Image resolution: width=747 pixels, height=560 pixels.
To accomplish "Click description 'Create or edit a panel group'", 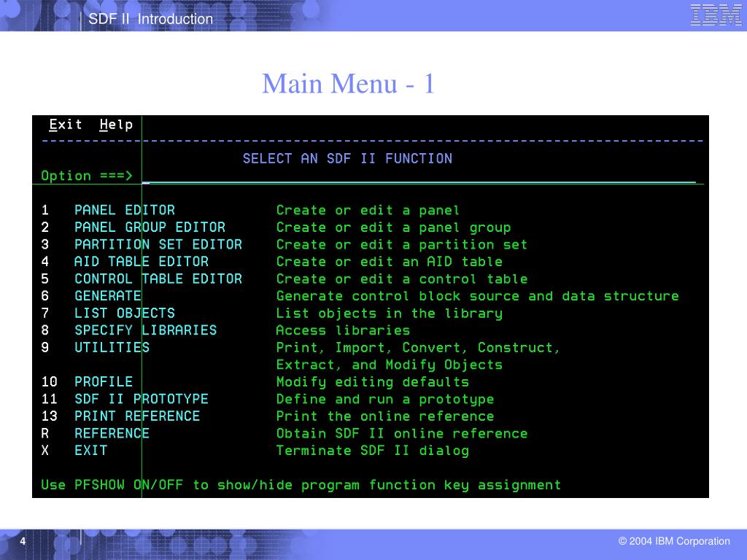I will tap(393, 227).
